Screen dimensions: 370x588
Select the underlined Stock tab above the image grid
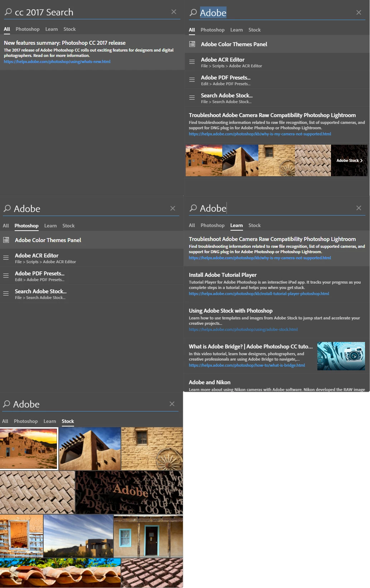[68, 421]
